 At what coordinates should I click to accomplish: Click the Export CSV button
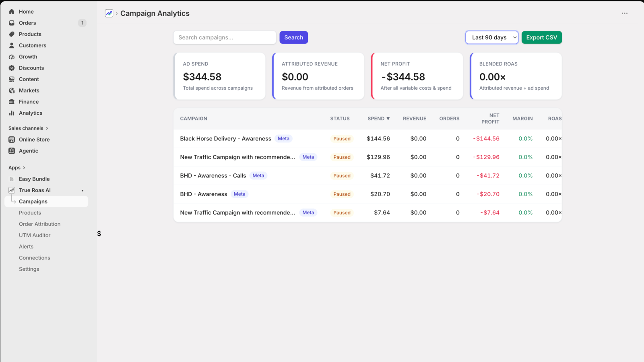click(542, 37)
